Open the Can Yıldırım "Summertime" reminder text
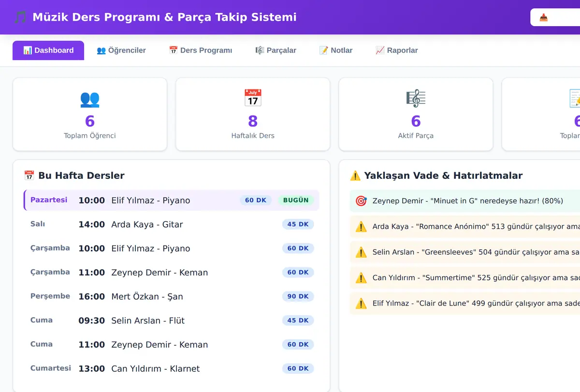This screenshot has width=580, height=392. (476, 277)
